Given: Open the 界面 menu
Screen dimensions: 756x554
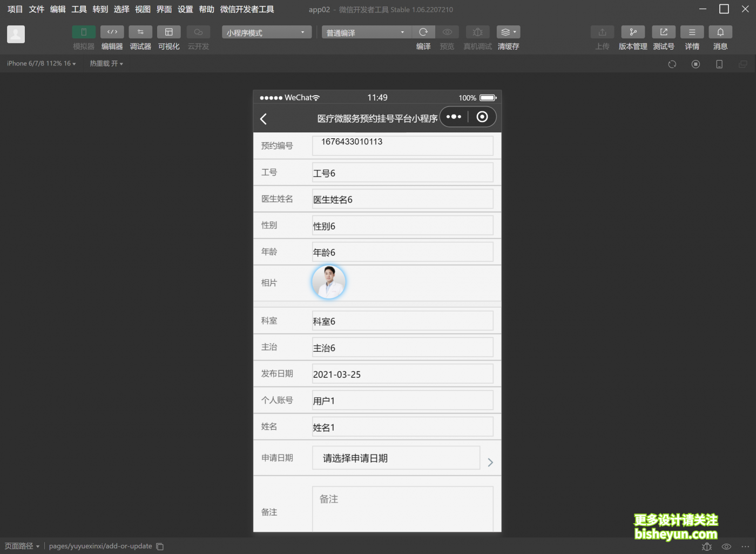Looking at the screenshot, I should pyautogui.click(x=164, y=9).
